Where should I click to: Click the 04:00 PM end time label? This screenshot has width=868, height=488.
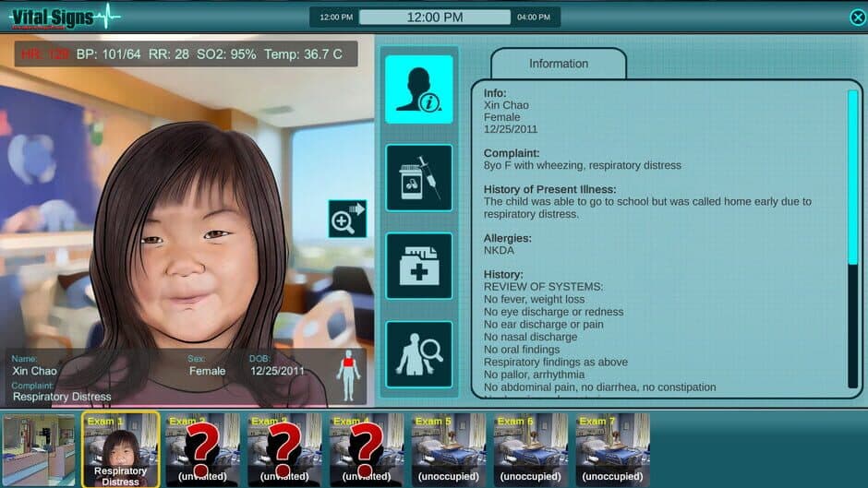(x=534, y=18)
